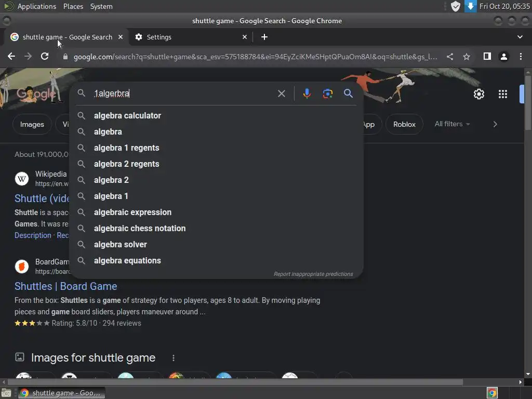The height and width of the screenshot is (399, 532).
Task: Close the shuttle game search tab
Action: point(121,37)
